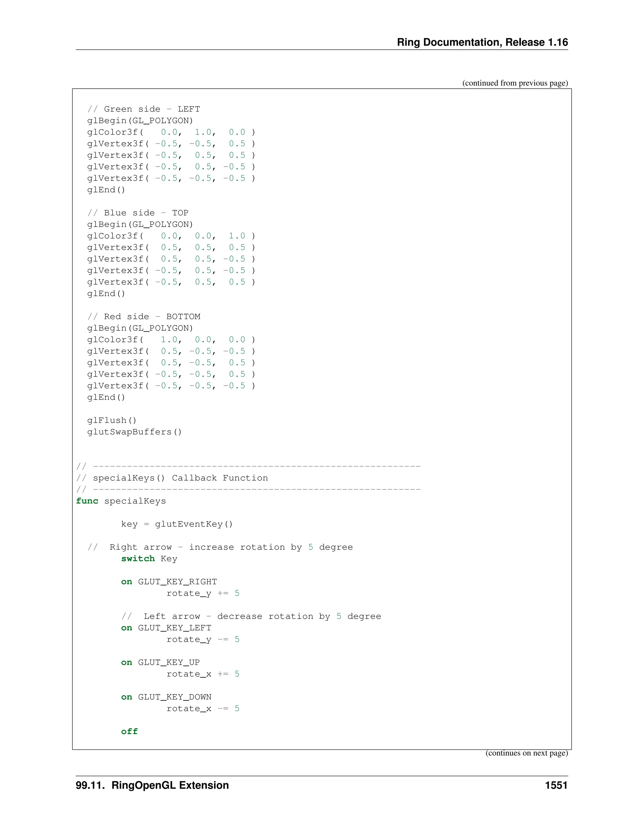Click the 'switch' keyword
The image size is (644, 833).
pos(138,559)
